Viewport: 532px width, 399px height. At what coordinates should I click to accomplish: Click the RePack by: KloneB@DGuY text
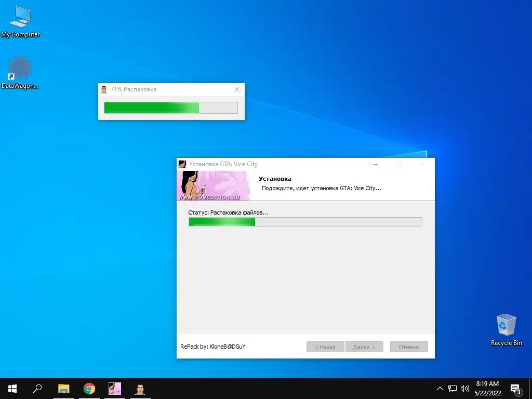point(212,347)
